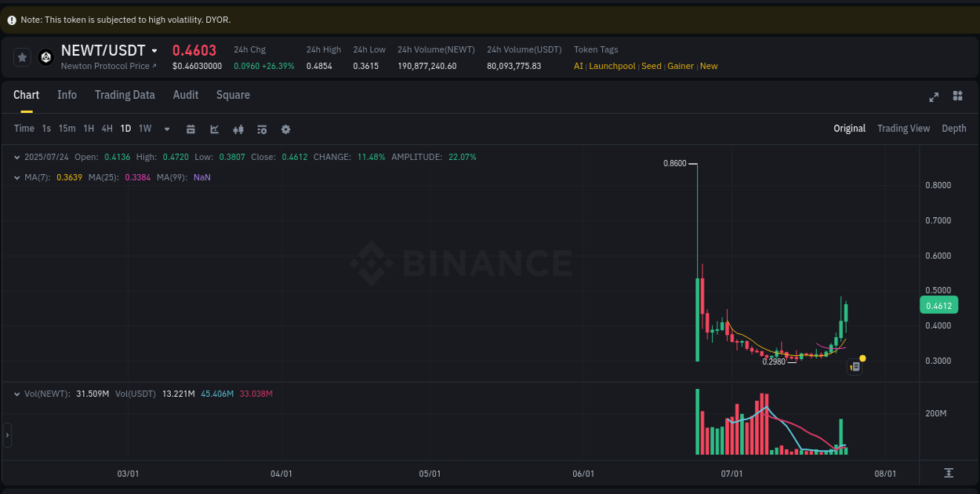980x494 pixels.
Task: Click the line chart overlay icon
Action: (x=214, y=129)
